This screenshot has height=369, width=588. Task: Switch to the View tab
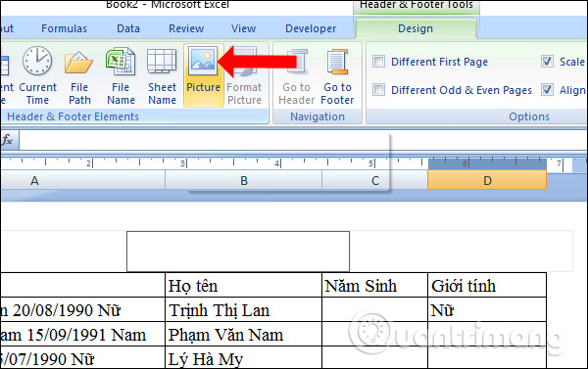click(x=243, y=28)
